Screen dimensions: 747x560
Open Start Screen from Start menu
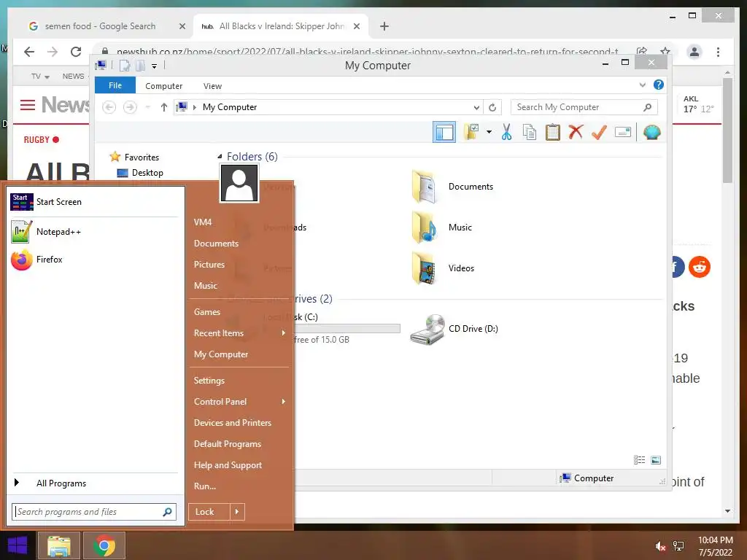94,202
